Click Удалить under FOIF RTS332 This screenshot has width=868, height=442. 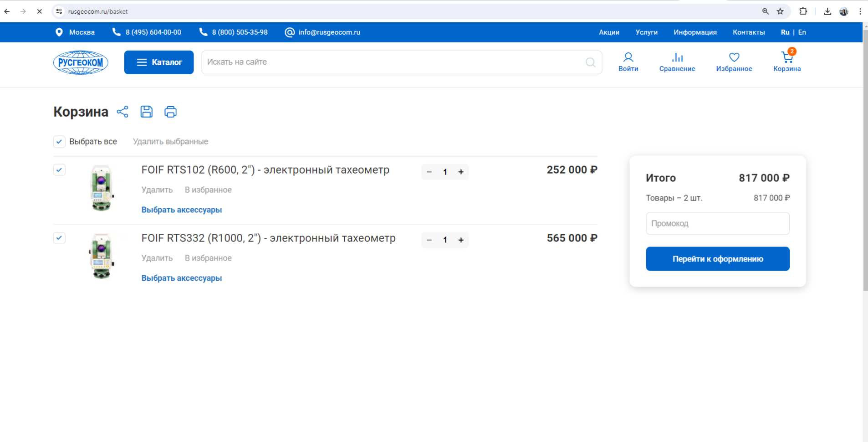pyautogui.click(x=157, y=258)
